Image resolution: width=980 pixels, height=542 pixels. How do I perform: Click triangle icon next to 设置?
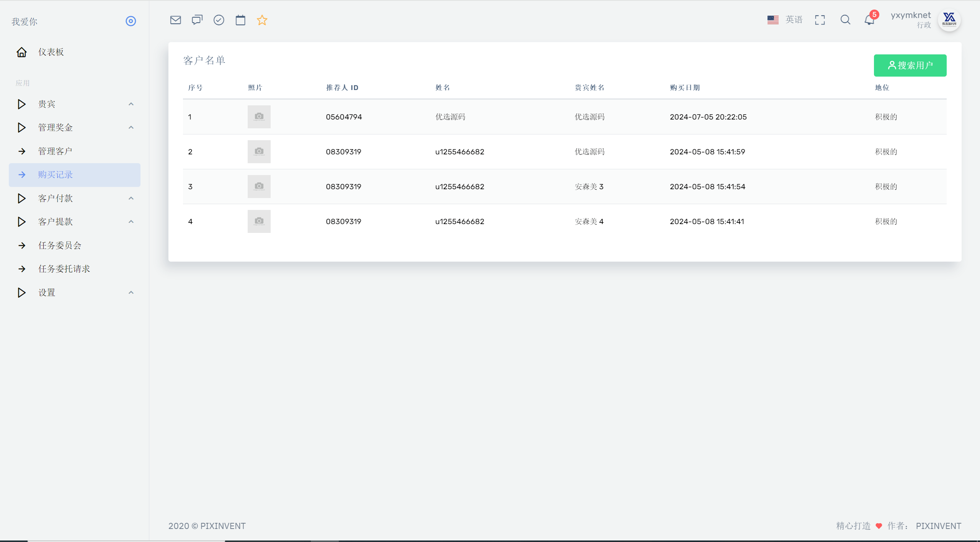pyautogui.click(x=21, y=293)
